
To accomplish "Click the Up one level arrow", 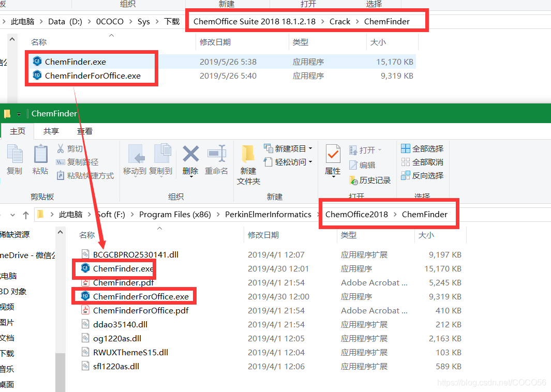I will pyautogui.click(x=26, y=215).
